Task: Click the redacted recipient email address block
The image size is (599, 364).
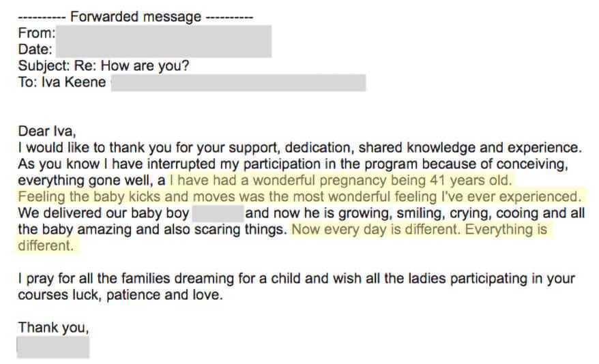Action: (x=238, y=82)
